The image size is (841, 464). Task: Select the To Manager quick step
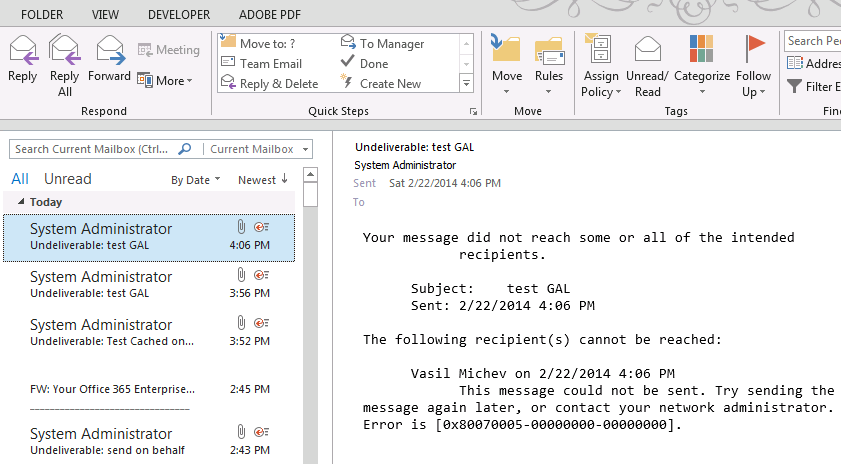391,44
